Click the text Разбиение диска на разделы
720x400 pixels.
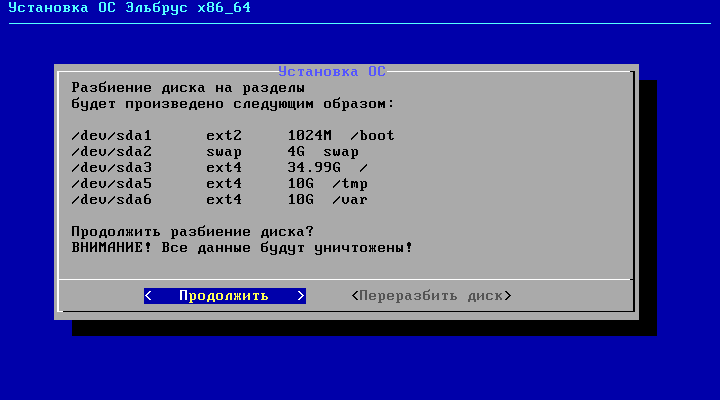click(x=188, y=88)
